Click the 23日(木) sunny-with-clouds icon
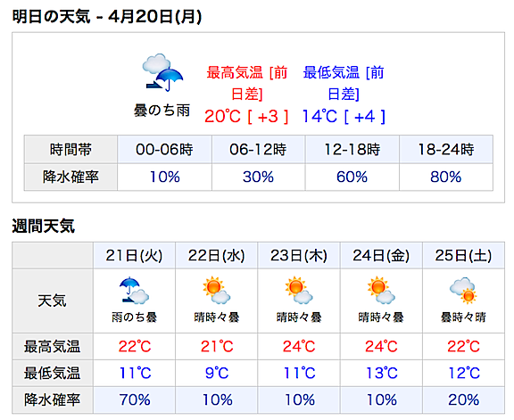 pos(299,291)
